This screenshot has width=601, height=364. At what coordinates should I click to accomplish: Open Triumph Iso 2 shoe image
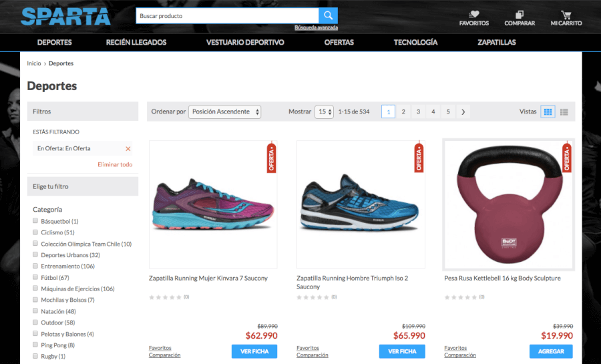361,204
